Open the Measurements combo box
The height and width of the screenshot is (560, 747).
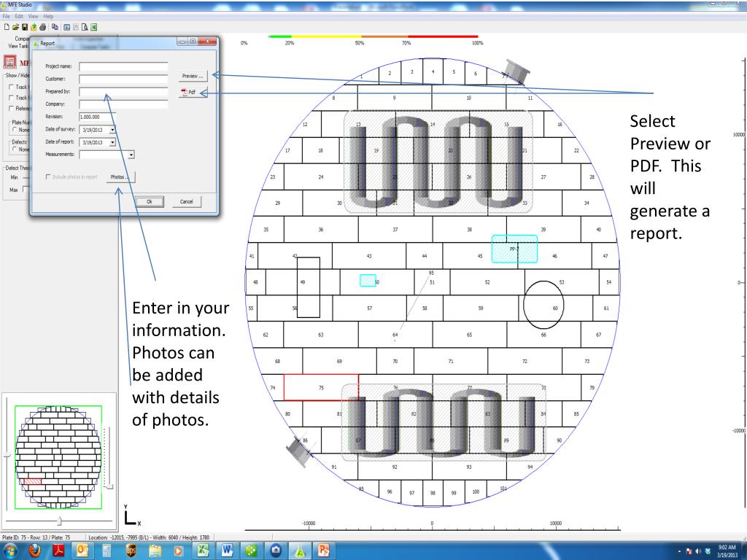[131, 155]
